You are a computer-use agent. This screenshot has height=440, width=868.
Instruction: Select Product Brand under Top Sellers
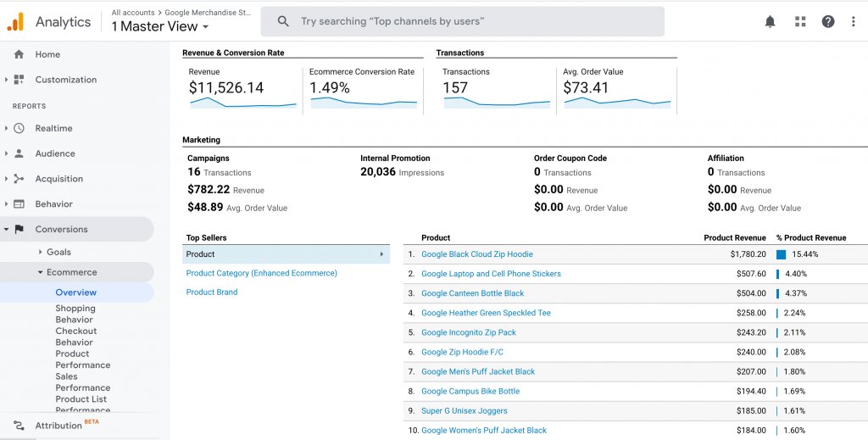point(211,292)
